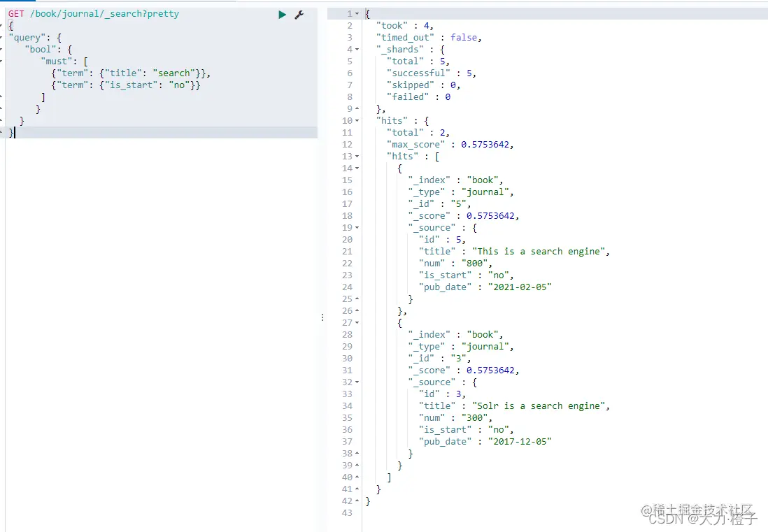Viewport: 768px width, 532px height.
Task: Click "_index" : "book" on line 28
Action: (455, 335)
